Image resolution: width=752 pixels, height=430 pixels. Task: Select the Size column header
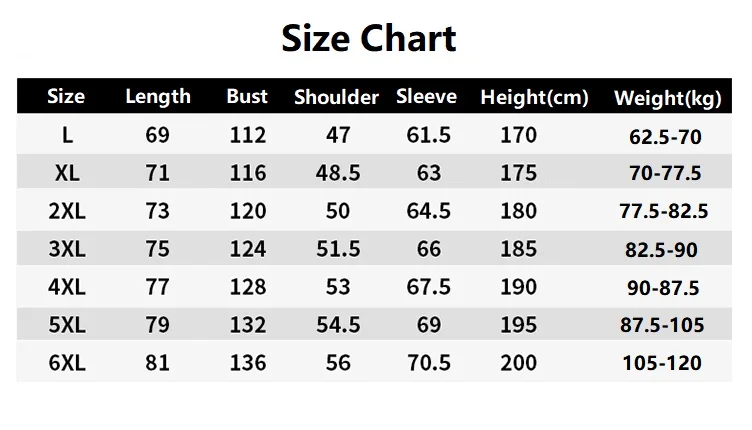66,96
